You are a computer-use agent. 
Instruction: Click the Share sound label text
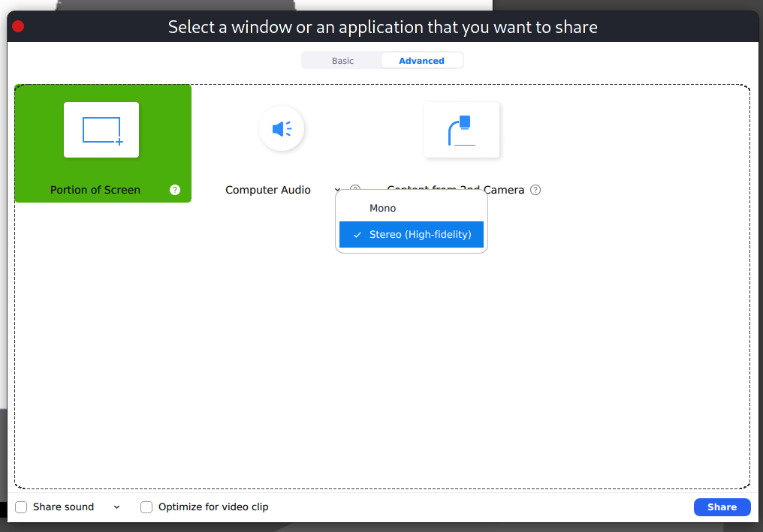(x=63, y=507)
